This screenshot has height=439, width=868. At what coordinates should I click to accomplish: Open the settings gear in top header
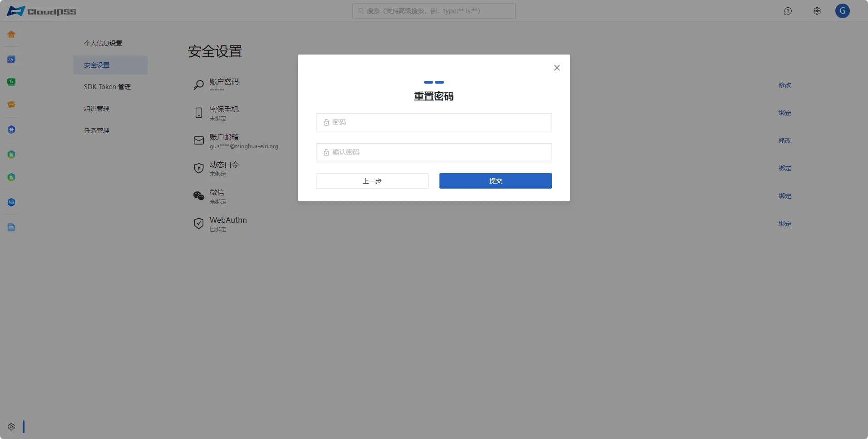pyautogui.click(x=817, y=11)
